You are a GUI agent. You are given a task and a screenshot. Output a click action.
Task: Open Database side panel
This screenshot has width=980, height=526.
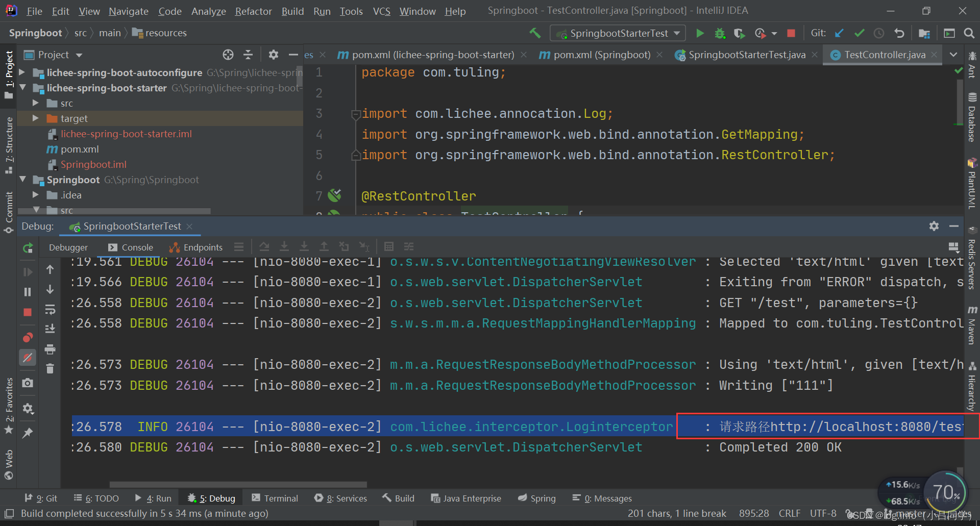point(972,117)
